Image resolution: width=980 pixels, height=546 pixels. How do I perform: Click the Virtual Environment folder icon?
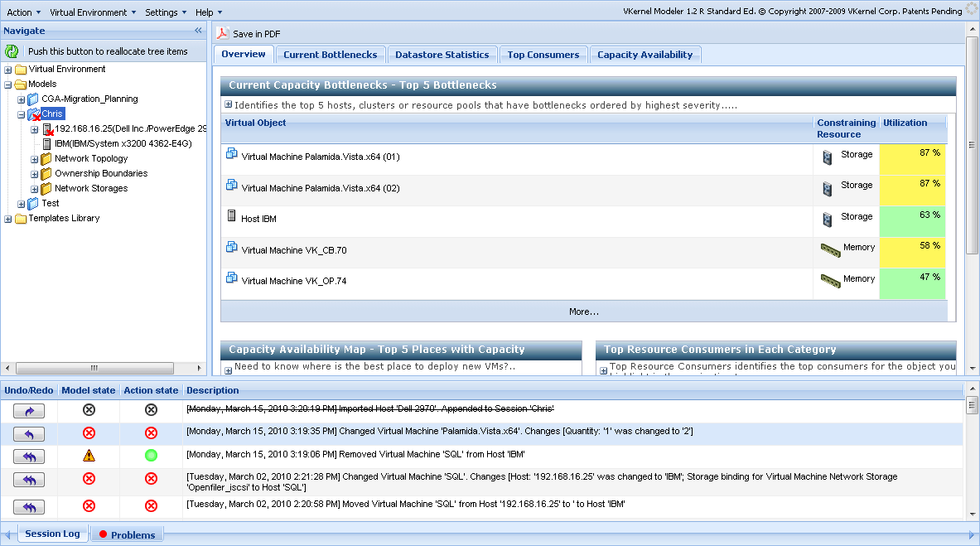[x=21, y=70]
